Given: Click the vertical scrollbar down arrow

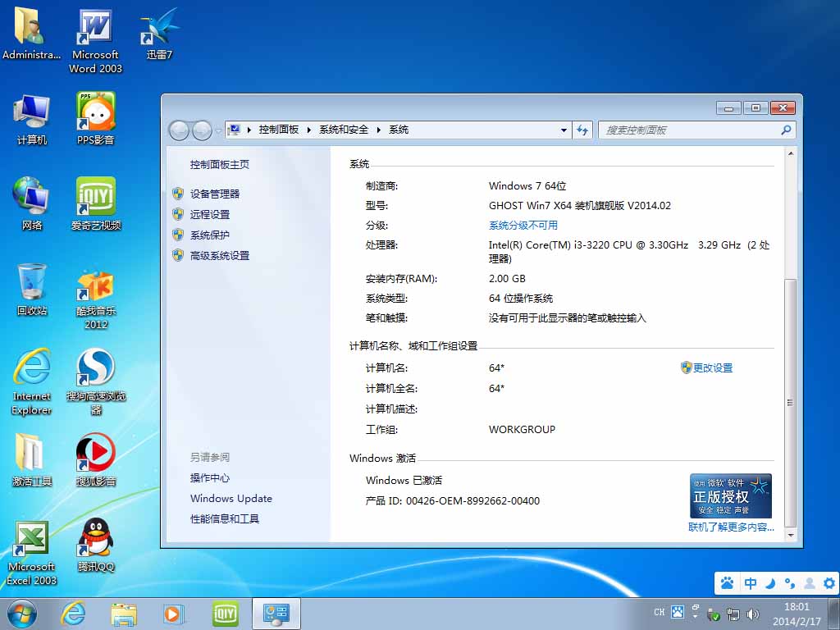Looking at the screenshot, I should [790, 535].
